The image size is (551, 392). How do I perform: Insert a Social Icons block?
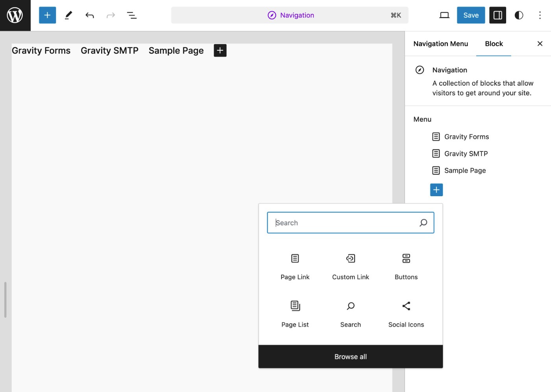point(406,314)
